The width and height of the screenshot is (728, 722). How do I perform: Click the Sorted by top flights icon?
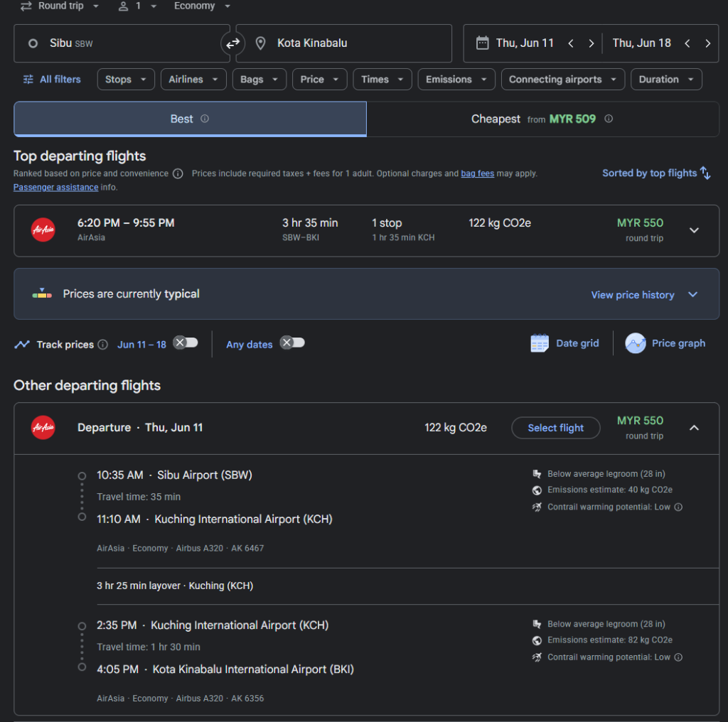705,173
